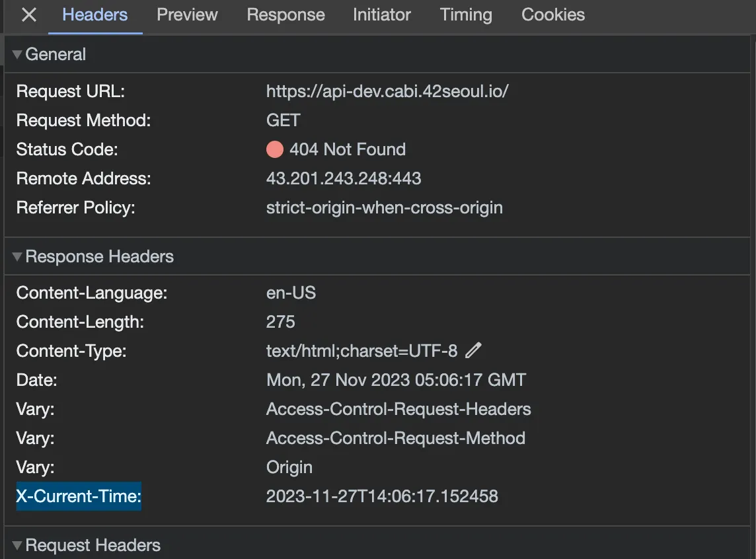Click the 404 Not Found status text
The height and width of the screenshot is (559, 756).
tap(348, 150)
